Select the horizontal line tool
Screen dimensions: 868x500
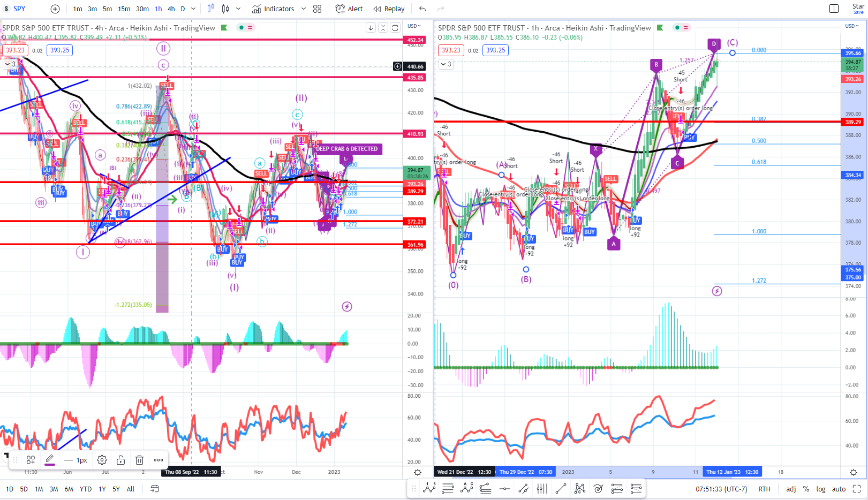504,488
